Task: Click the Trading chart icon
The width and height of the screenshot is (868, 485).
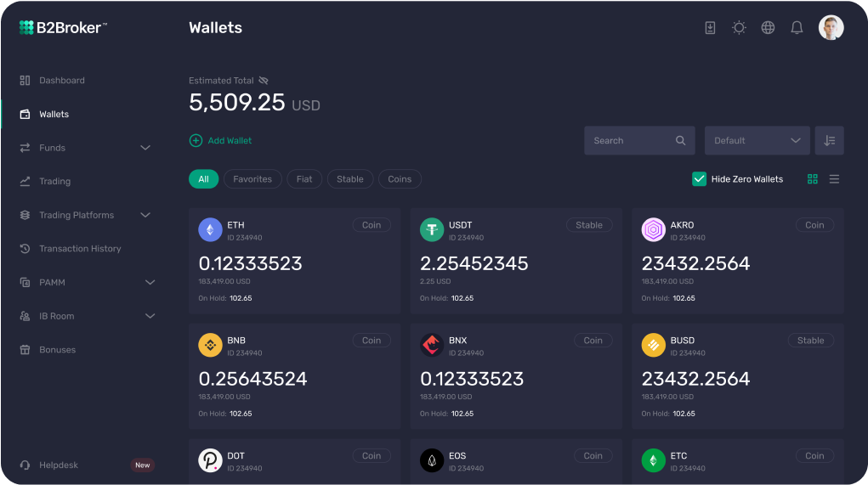Action: click(x=25, y=182)
